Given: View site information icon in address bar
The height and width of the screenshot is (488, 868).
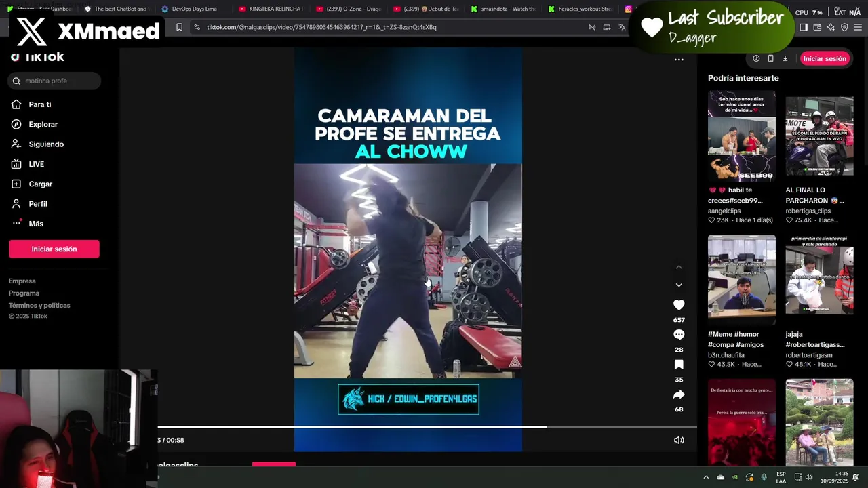Looking at the screenshot, I should [x=197, y=27].
